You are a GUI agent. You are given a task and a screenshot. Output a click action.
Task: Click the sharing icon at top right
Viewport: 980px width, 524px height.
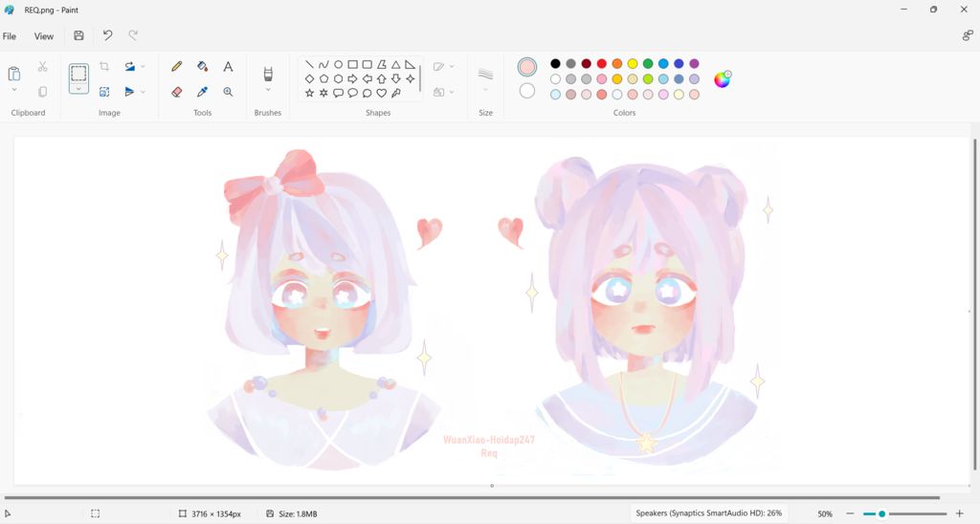[x=968, y=35]
